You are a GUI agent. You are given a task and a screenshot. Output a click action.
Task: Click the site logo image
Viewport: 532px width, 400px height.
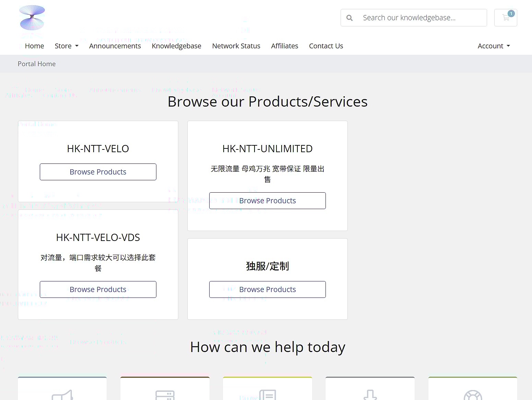tap(32, 17)
